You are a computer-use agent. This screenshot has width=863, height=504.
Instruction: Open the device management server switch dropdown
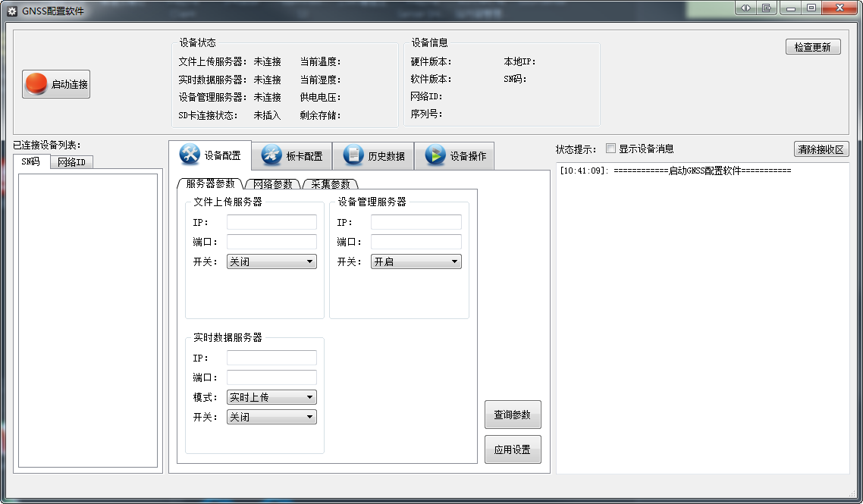[416, 261]
